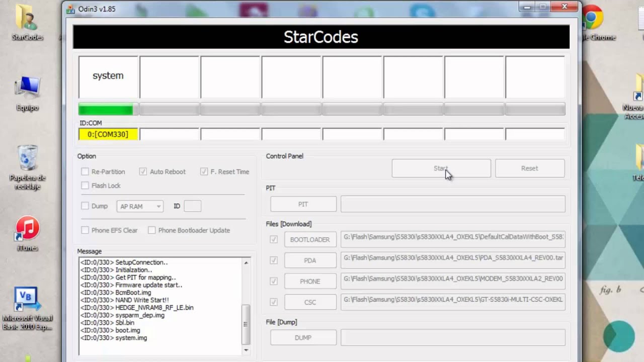
Task: Click the PIT button
Action: pos(303,204)
